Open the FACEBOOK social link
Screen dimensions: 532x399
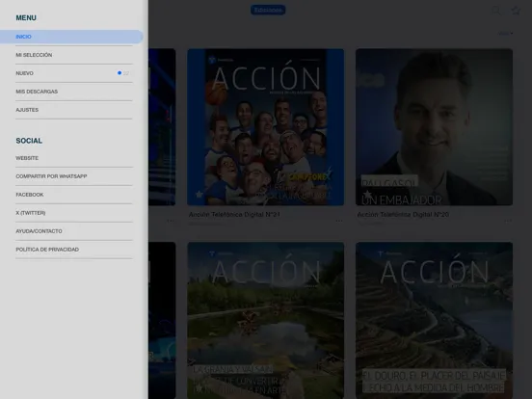(74, 195)
